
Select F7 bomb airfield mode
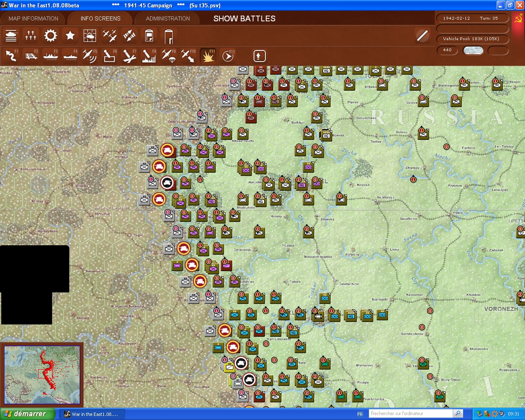point(129,55)
